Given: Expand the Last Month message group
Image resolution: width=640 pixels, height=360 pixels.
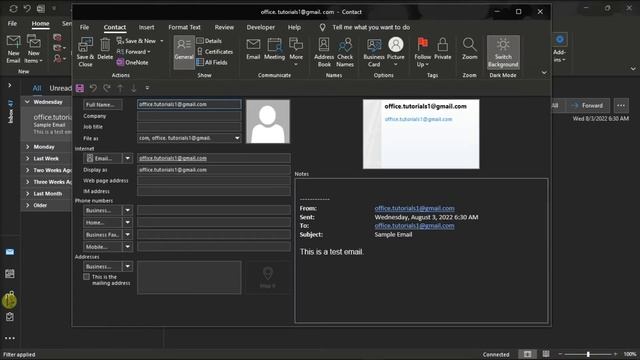Looking at the screenshot, I should [27, 193].
